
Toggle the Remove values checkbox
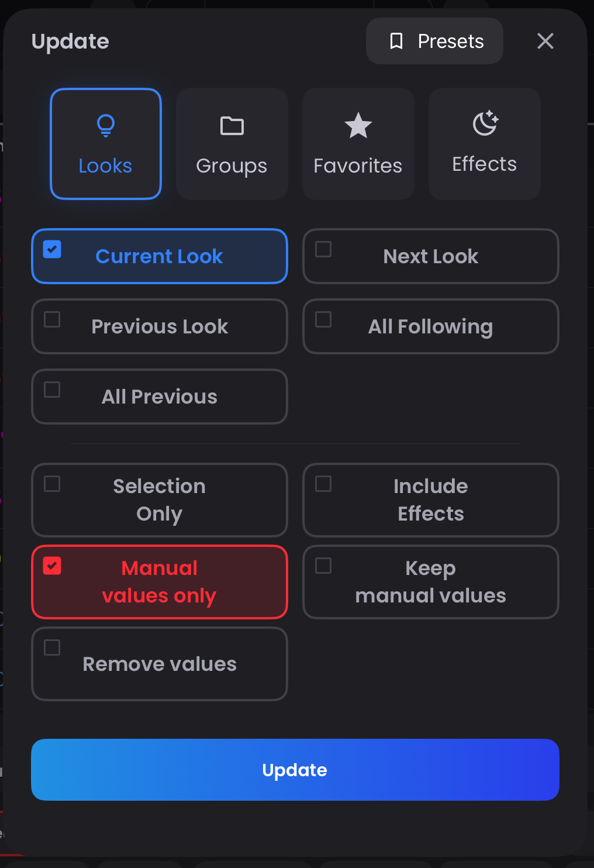pyautogui.click(x=52, y=647)
